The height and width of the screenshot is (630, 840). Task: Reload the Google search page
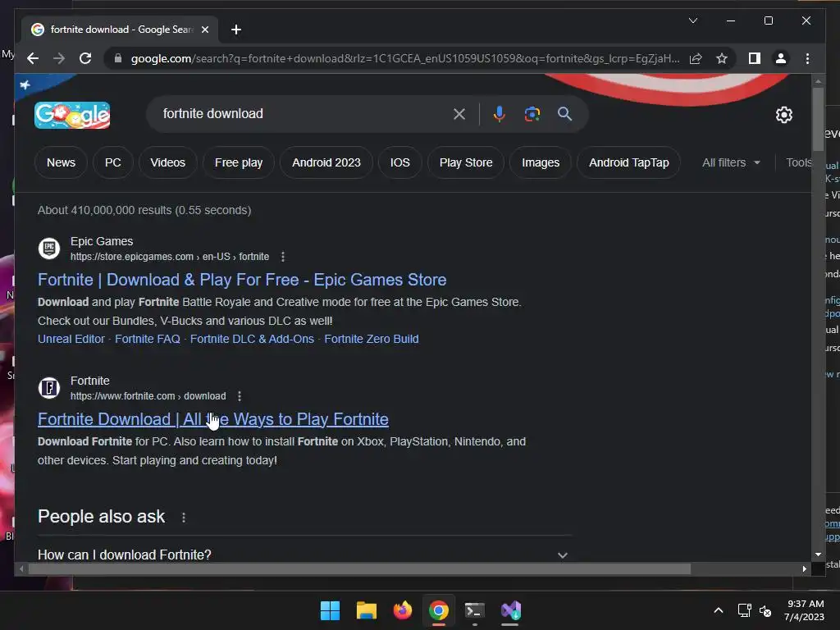click(85, 58)
